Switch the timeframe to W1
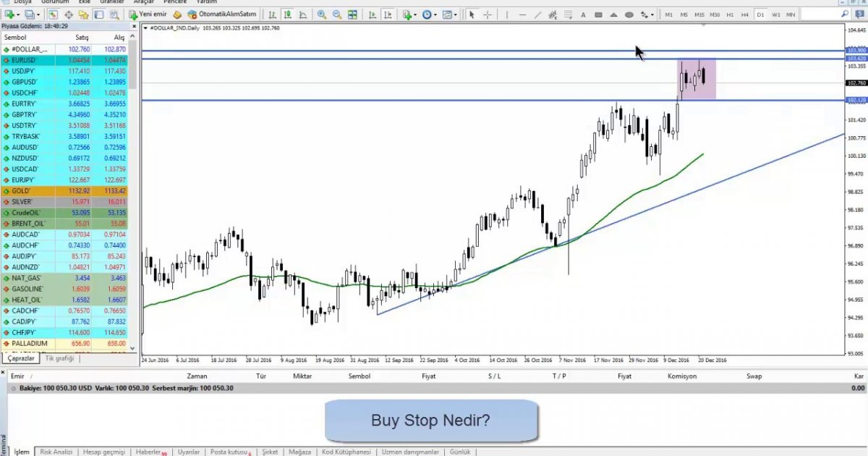 (x=776, y=14)
